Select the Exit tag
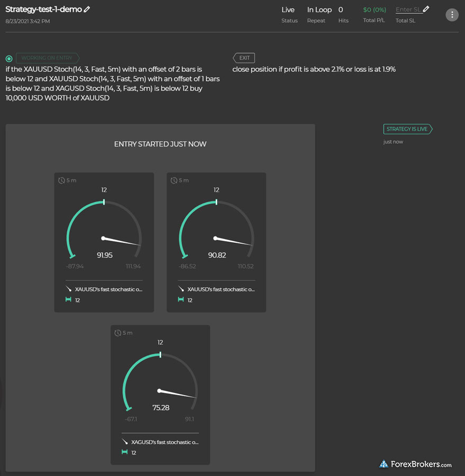This screenshot has width=465, height=476. 244,58
